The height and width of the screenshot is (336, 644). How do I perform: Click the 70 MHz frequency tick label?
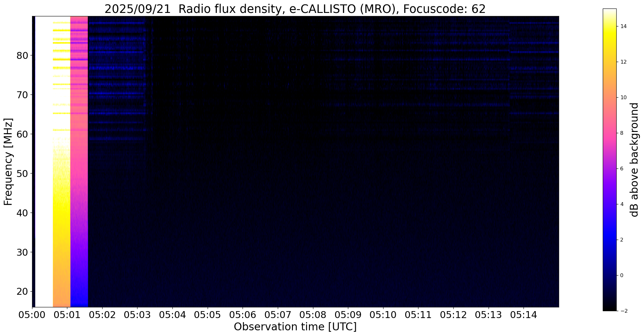pos(22,95)
